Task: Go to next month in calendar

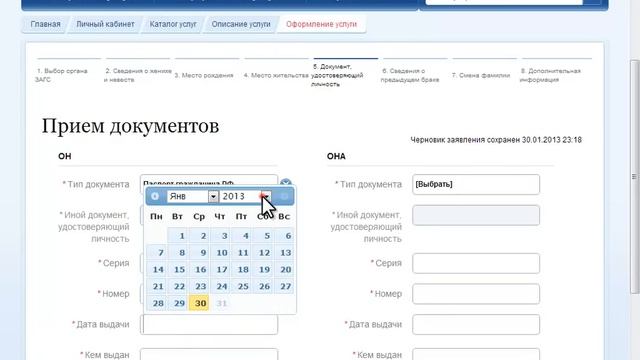Action: pos(284,196)
